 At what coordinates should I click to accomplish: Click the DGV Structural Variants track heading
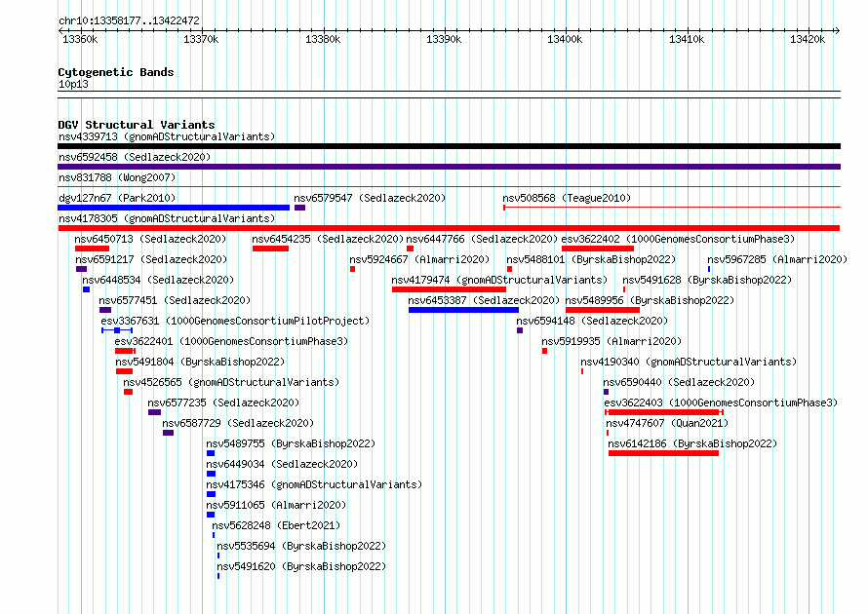click(x=137, y=125)
